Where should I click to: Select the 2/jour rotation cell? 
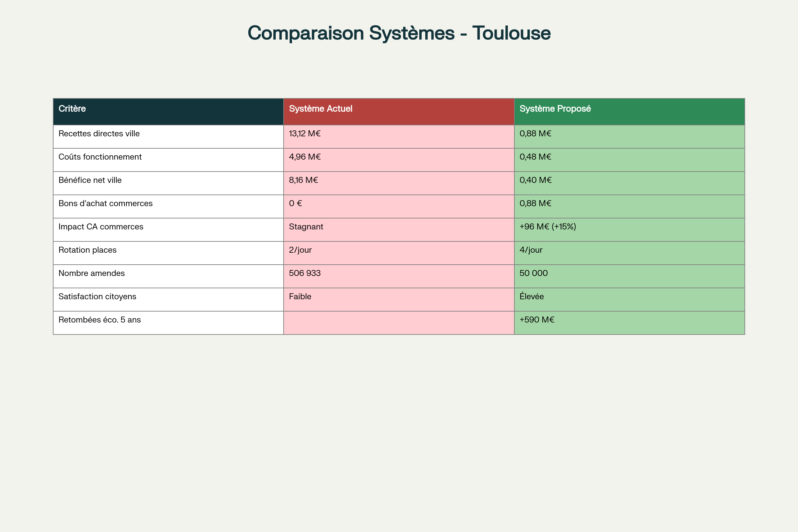click(x=300, y=250)
